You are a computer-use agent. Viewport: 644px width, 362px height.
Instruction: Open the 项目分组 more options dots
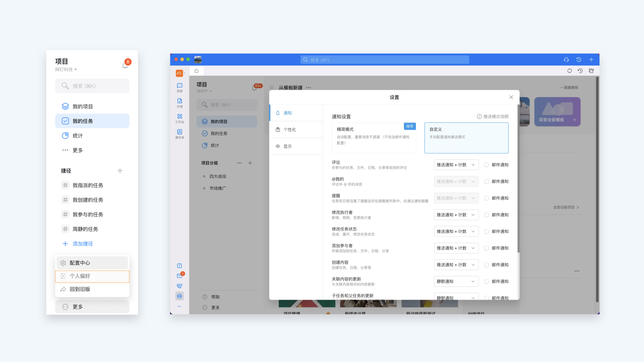(239, 163)
